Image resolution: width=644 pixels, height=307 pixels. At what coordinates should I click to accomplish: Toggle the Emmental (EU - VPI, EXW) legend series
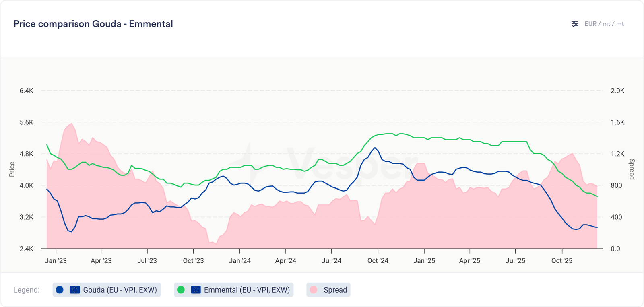point(246,290)
